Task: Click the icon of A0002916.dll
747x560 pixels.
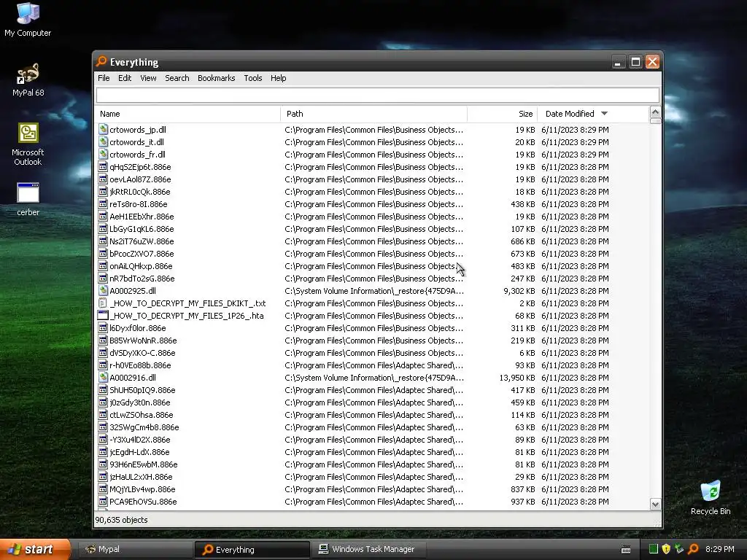Action: point(103,377)
